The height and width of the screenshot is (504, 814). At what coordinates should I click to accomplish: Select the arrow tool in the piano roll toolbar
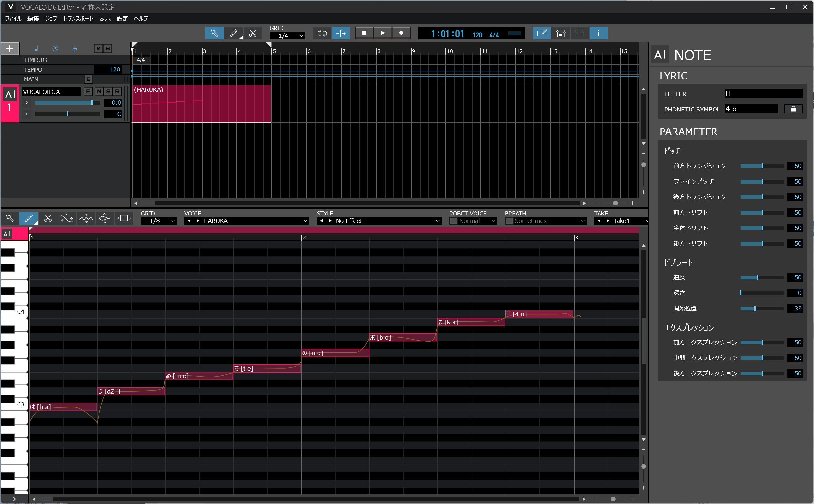pyautogui.click(x=10, y=218)
